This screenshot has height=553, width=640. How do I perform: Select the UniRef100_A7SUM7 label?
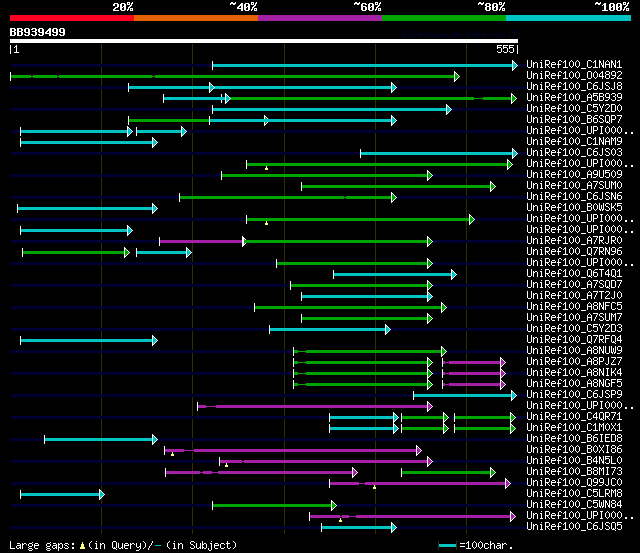pyautogui.click(x=574, y=318)
